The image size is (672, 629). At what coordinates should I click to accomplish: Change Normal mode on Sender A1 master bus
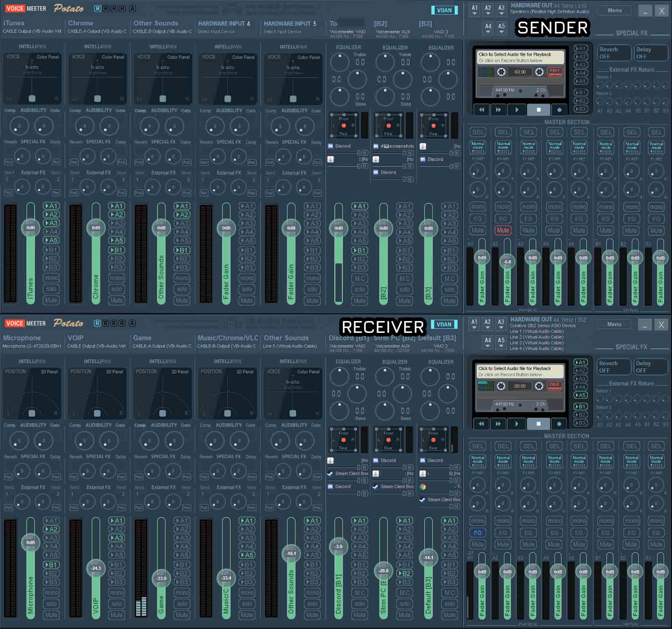[x=478, y=148]
